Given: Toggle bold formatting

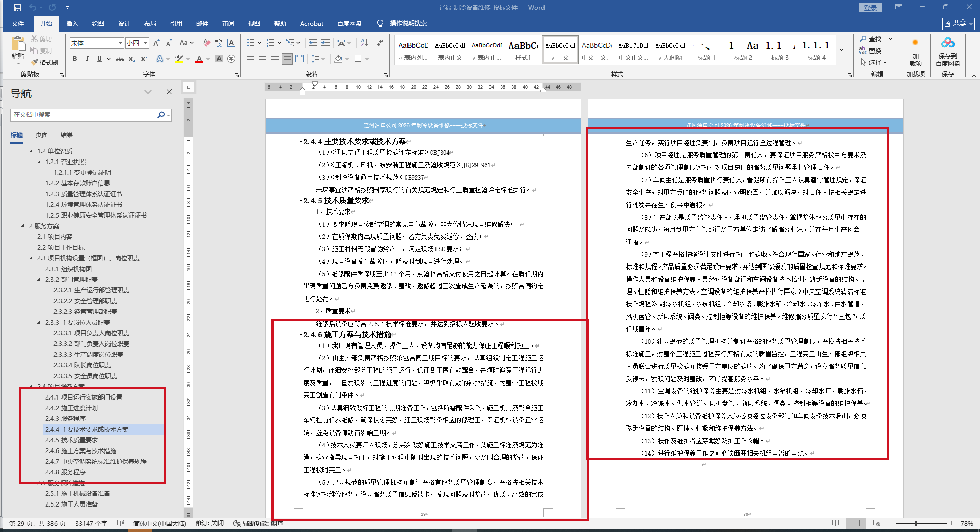Looking at the screenshot, I should click(75, 59).
